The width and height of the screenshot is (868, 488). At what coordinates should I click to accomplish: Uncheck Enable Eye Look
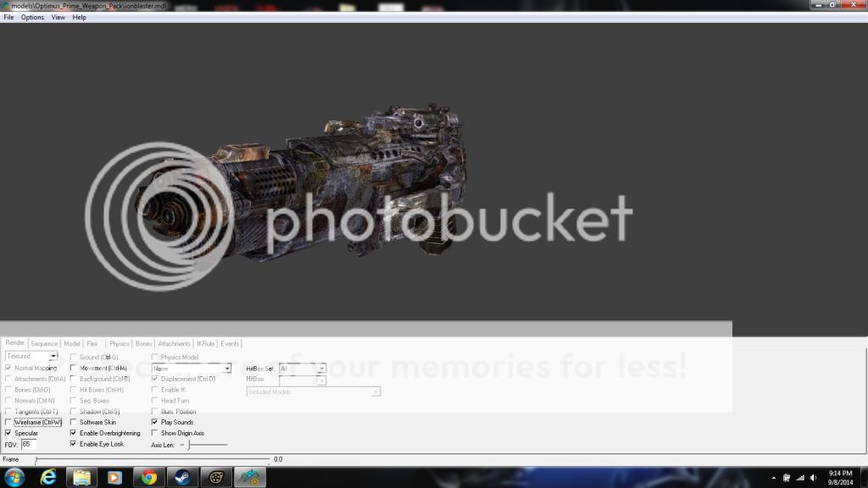click(73, 444)
